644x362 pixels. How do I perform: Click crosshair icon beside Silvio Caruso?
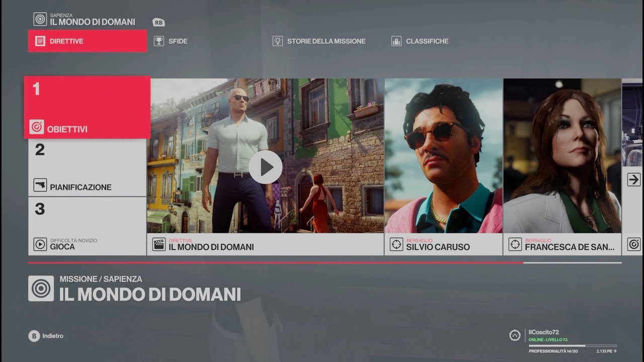[x=396, y=244]
